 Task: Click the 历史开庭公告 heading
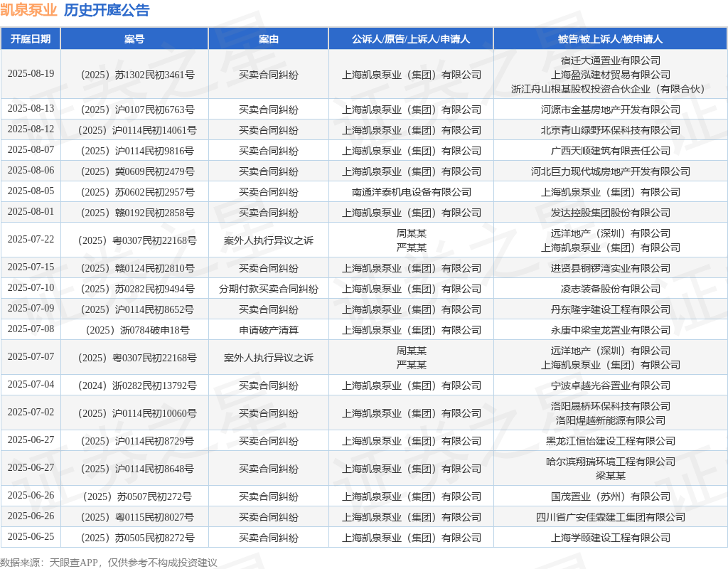pyautogui.click(x=107, y=10)
